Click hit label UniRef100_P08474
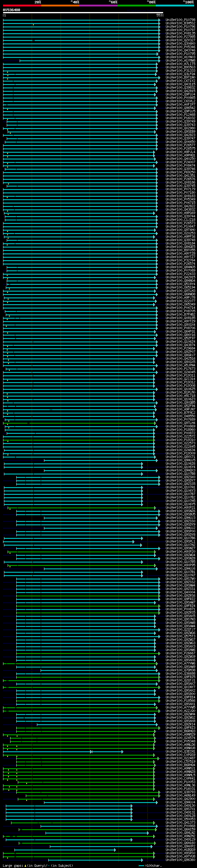Viewport: 197px width, 868px height. pos(180,165)
